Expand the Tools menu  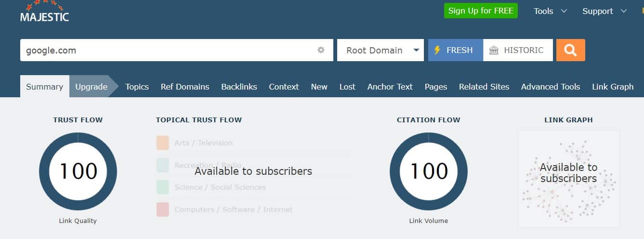pyautogui.click(x=550, y=11)
